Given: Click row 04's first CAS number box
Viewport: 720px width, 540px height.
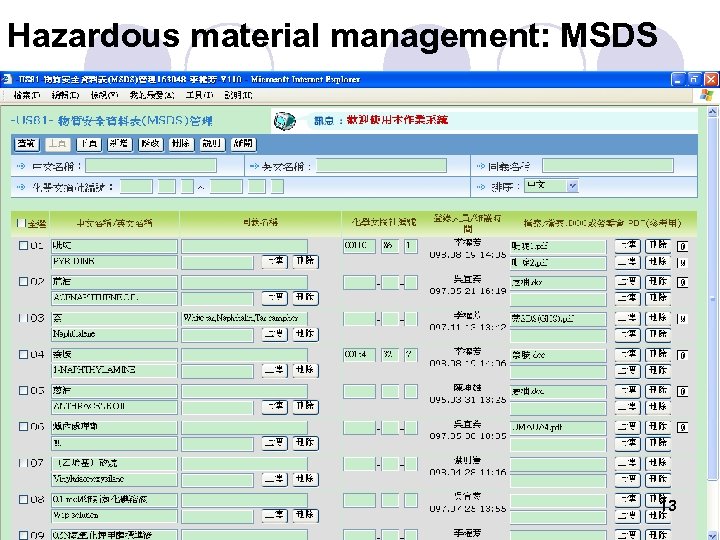Looking at the screenshot, I should click(x=359, y=354).
